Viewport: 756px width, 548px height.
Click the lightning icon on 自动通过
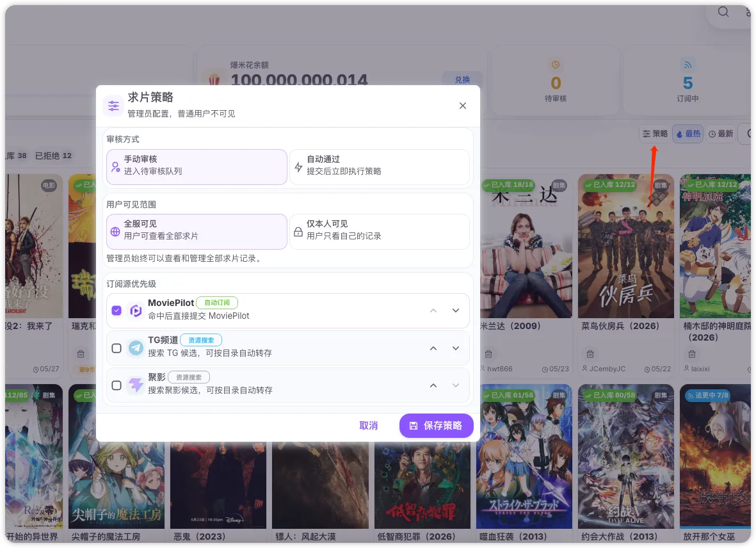tap(298, 166)
